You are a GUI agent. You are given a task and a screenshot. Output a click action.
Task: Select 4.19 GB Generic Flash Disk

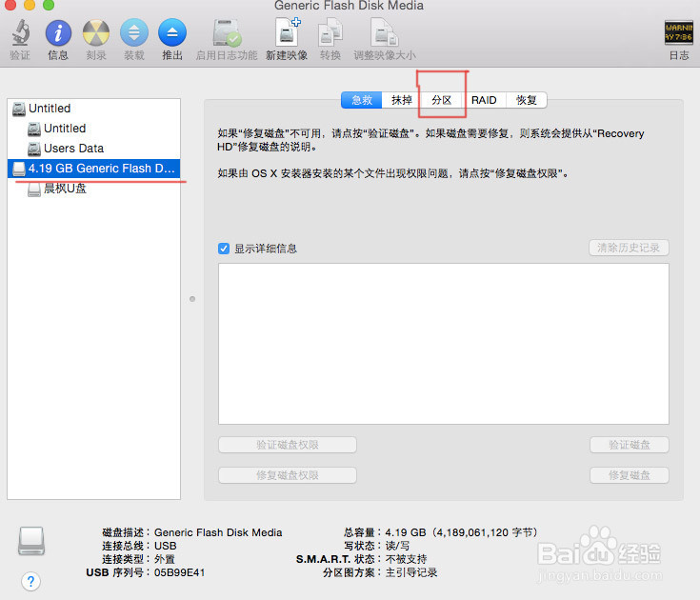pyautogui.click(x=93, y=169)
